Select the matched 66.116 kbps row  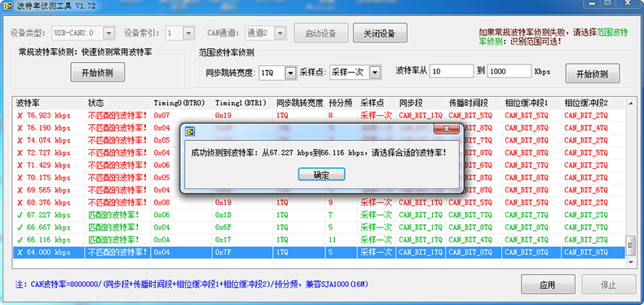(319, 240)
